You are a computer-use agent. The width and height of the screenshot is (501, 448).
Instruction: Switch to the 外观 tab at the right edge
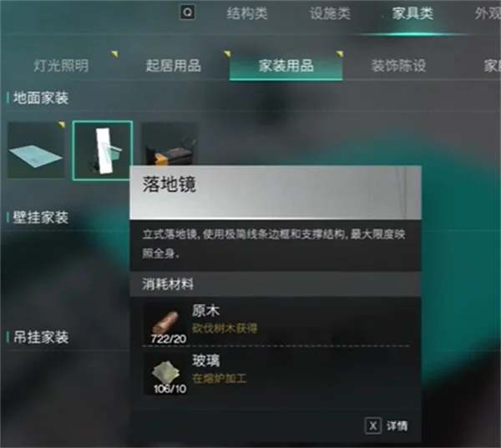tap(488, 13)
